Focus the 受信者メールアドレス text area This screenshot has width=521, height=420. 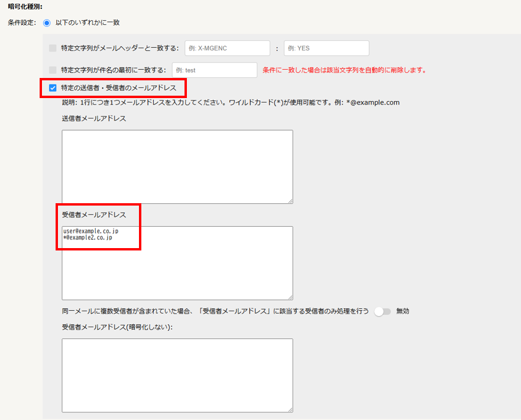click(x=177, y=263)
